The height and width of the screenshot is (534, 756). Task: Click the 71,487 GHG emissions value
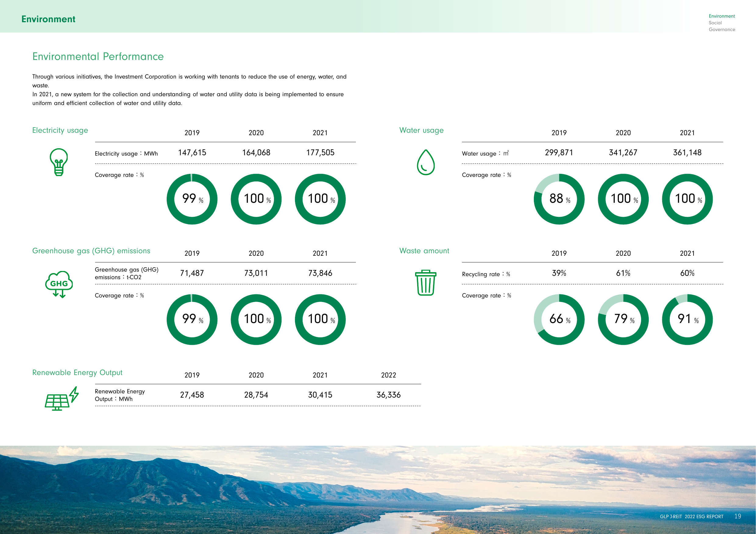pyautogui.click(x=192, y=273)
